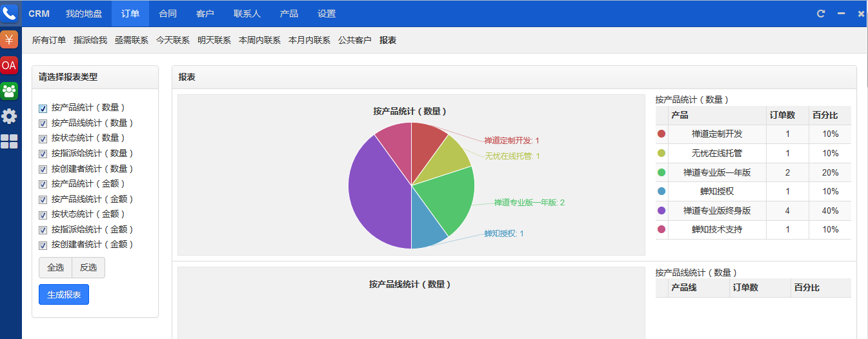This screenshot has height=339, width=868.
Task: Click green swatch for 禅道专业版一年版
Action: [661, 172]
